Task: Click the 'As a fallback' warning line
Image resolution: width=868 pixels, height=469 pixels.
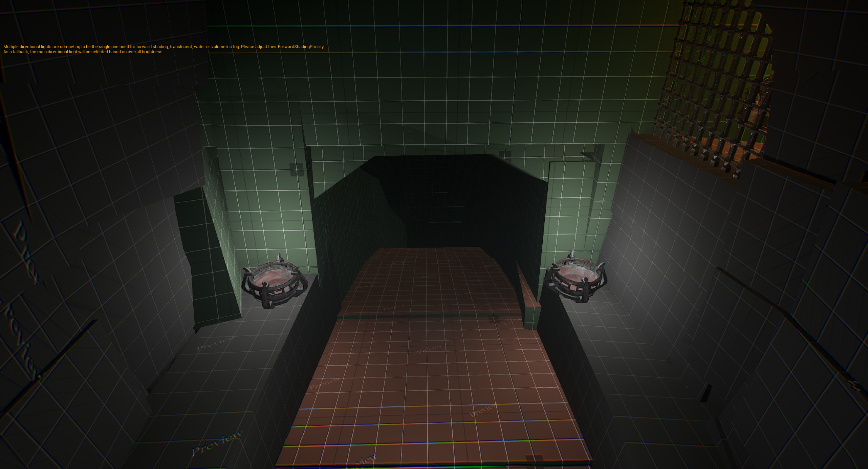Action: click(83, 52)
